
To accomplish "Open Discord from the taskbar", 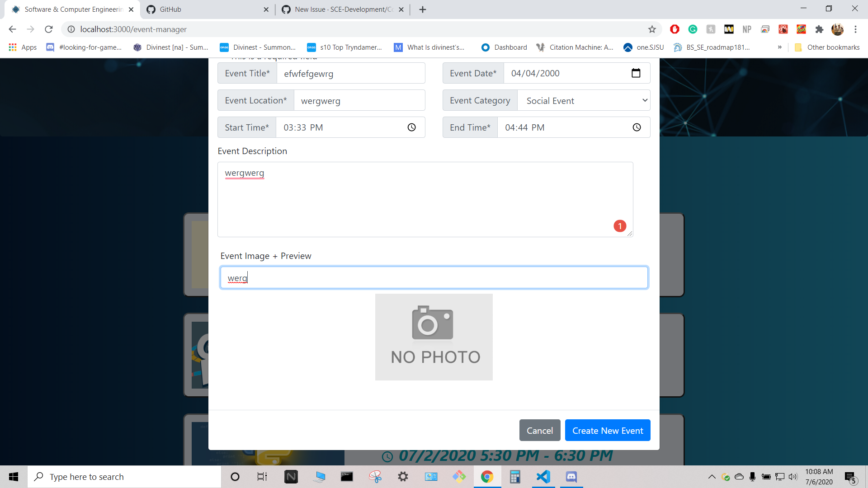I will (571, 477).
